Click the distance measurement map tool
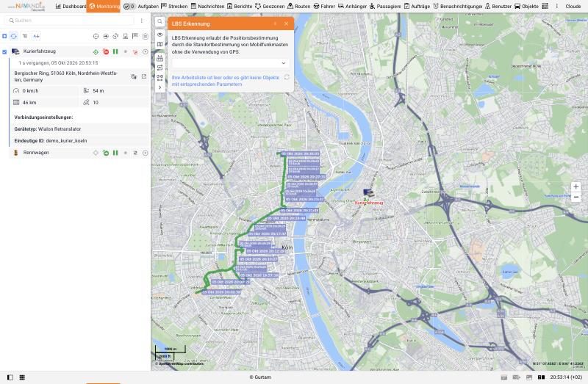Viewport: 588px width, 384px height. [159, 59]
